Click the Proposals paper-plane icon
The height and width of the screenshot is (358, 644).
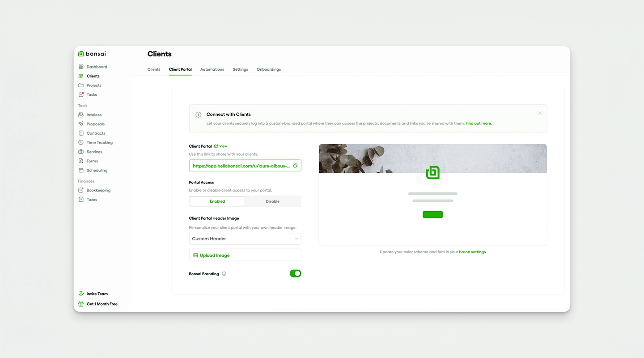(81, 124)
